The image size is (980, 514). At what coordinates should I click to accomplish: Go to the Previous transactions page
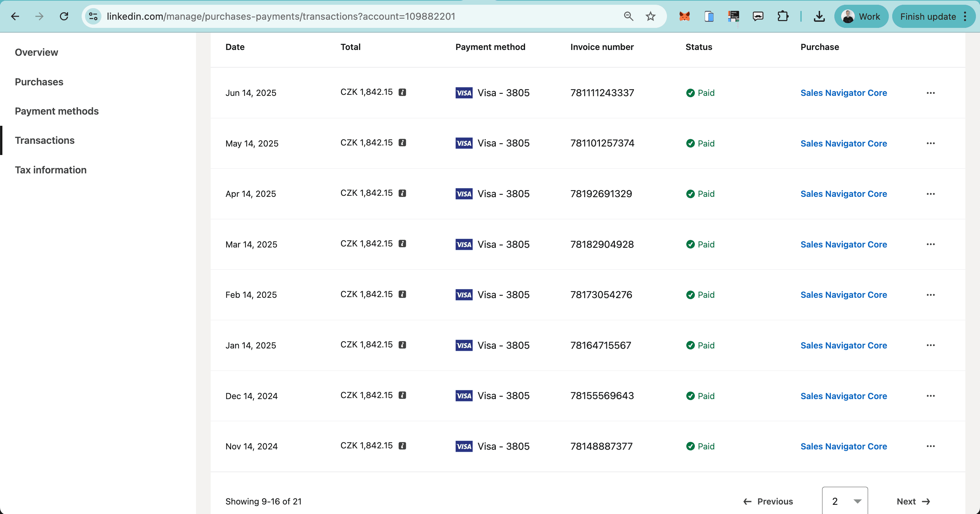[768, 501]
